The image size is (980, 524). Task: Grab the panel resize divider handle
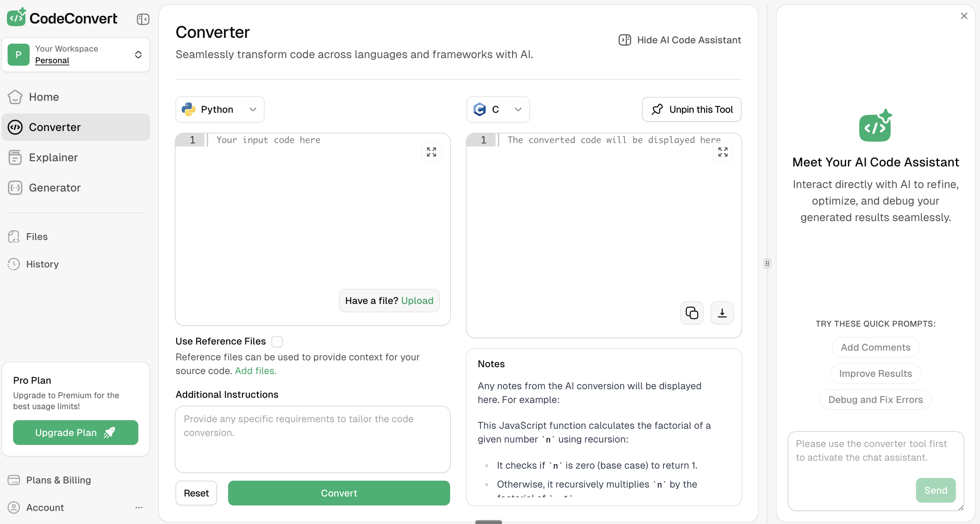767,263
